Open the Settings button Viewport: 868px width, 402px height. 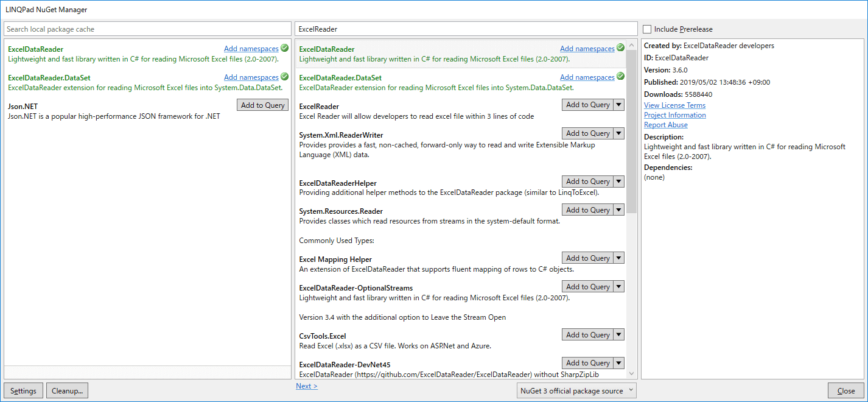coord(23,391)
